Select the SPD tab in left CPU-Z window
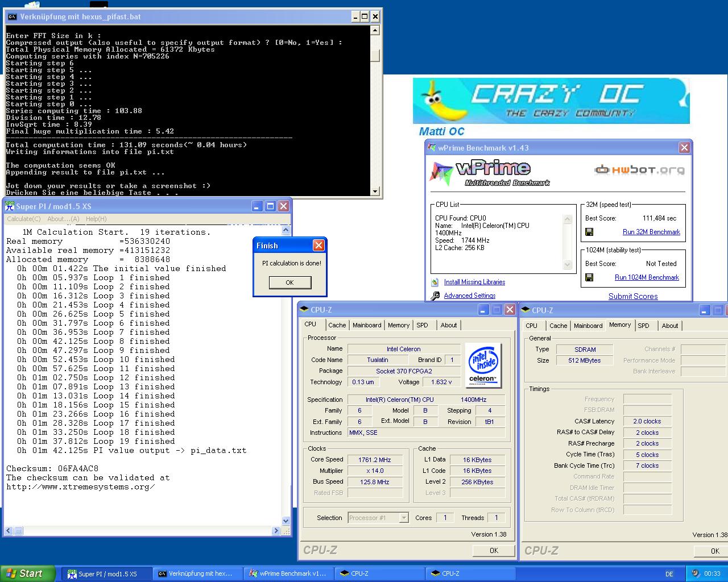 point(422,325)
